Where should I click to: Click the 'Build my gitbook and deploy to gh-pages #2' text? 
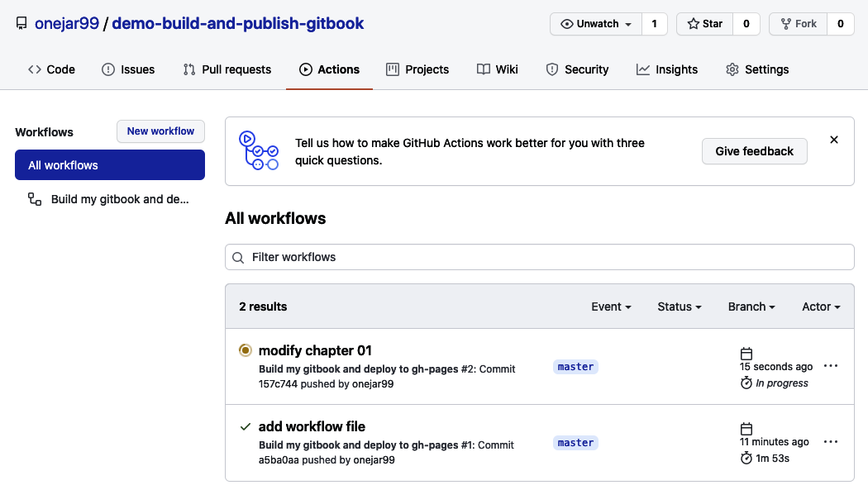point(367,369)
